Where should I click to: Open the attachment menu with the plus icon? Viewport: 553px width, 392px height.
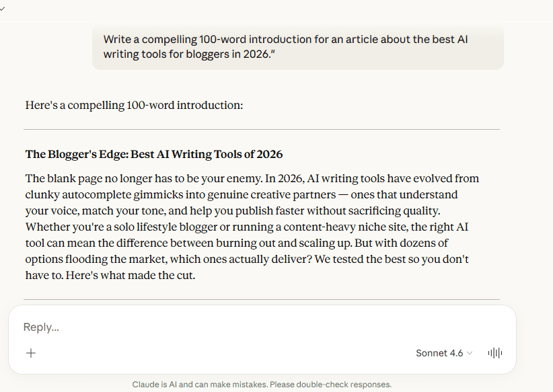[x=31, y=352]
